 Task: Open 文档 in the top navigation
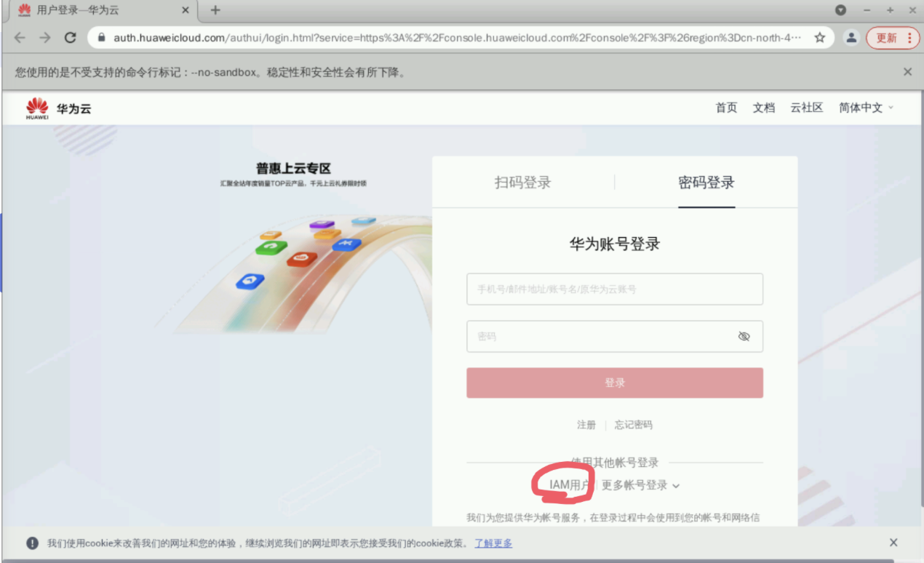click(764, 108)
